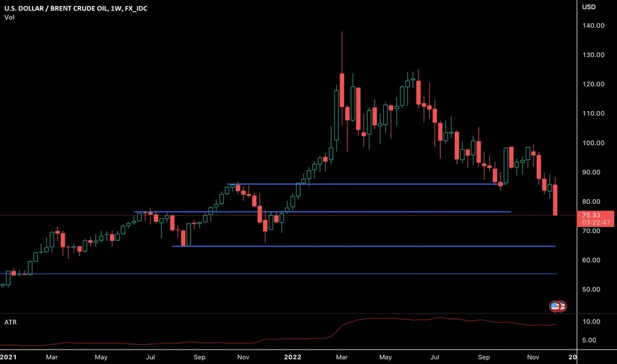
Task: Click the USD currency label on price axis
Action: 589,7
